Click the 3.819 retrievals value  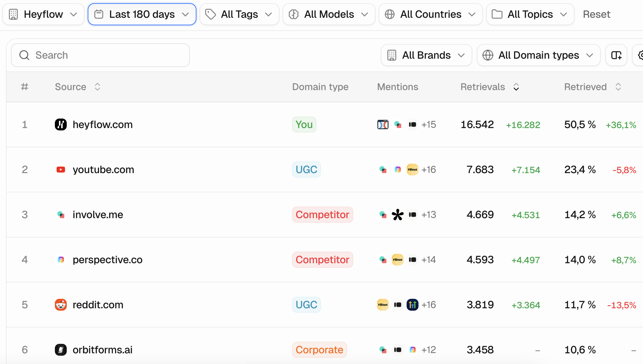click(x=480, y=305)
